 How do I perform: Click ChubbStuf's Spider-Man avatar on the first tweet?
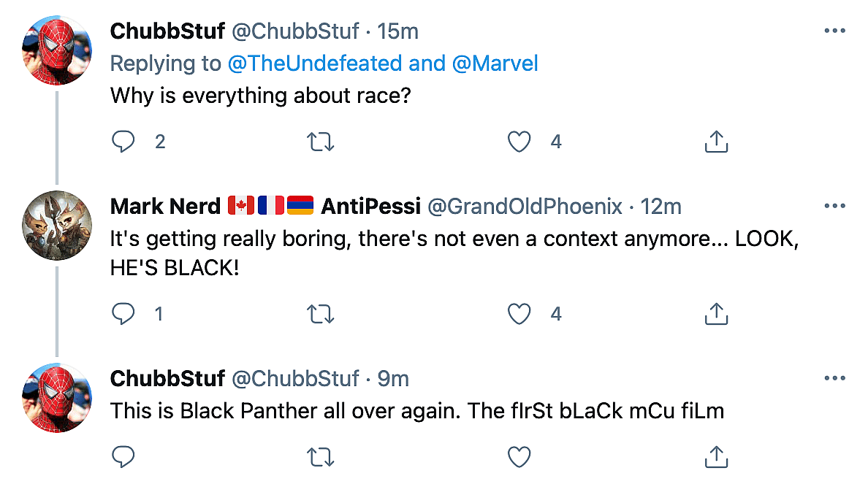tap(58, 51)
